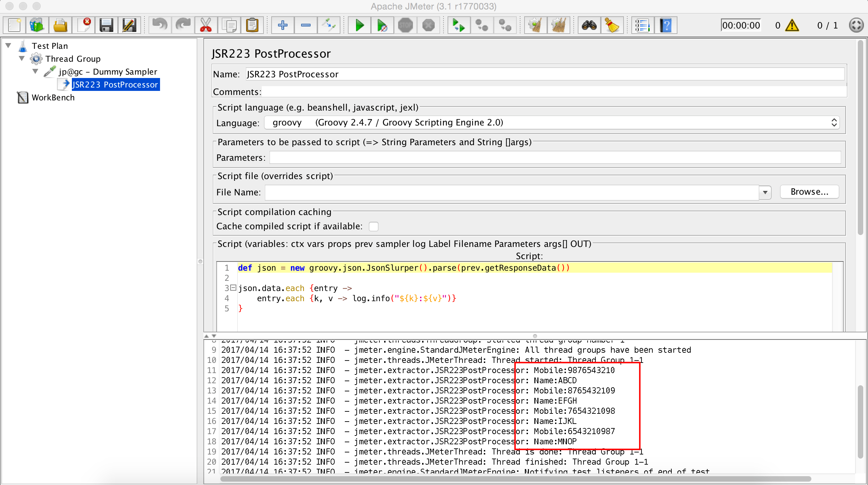The height and width of the screenshot is (485, 868).
Task: Click the log panel horizontal scrollbar
Action: (x=515, y=479)
